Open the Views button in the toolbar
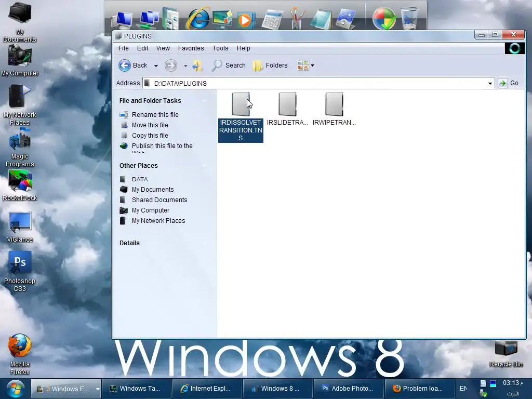 [x=303, y=65]
